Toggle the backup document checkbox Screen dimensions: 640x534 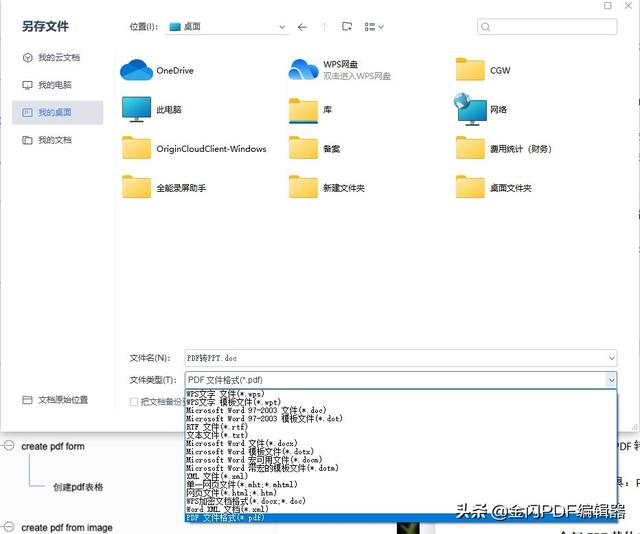(x=133, y=402)
